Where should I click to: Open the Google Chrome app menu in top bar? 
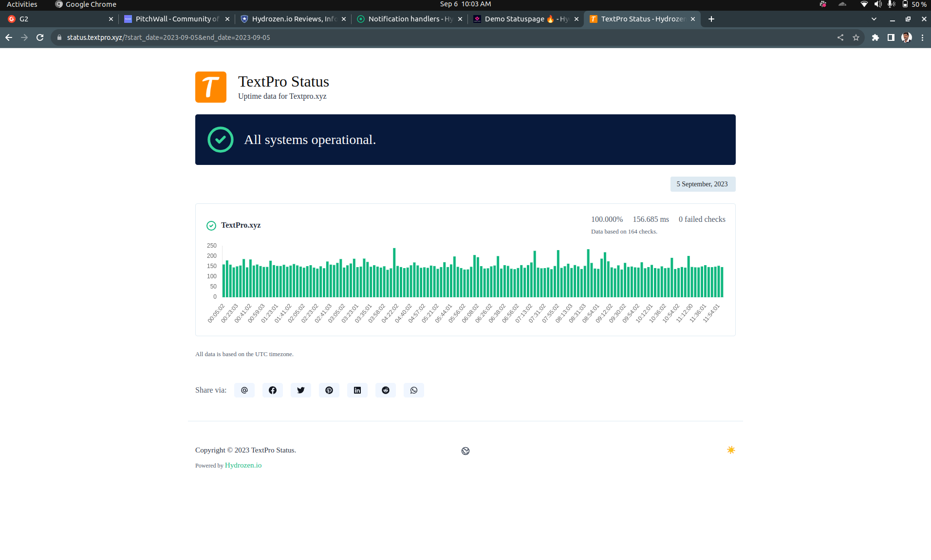coord(86,4)
